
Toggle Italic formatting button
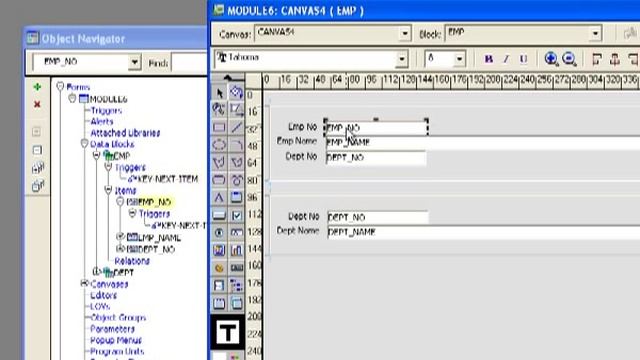[x=506, y=59]
